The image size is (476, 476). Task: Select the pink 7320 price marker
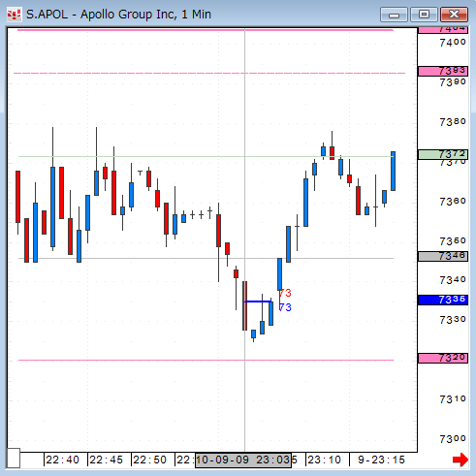coord(443,358)
